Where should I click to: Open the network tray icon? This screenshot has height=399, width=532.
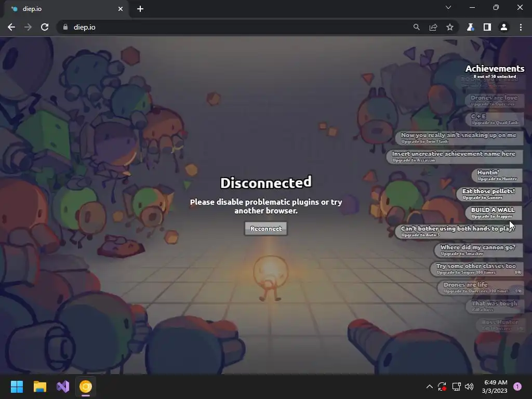coord(456,387)
